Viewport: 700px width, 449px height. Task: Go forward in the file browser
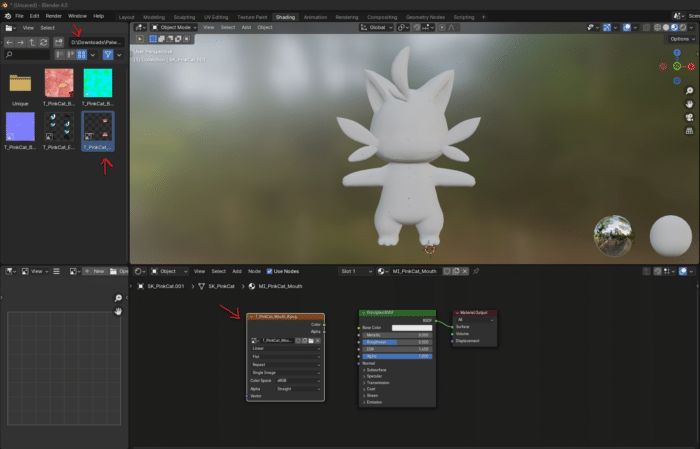click(21, 42)
